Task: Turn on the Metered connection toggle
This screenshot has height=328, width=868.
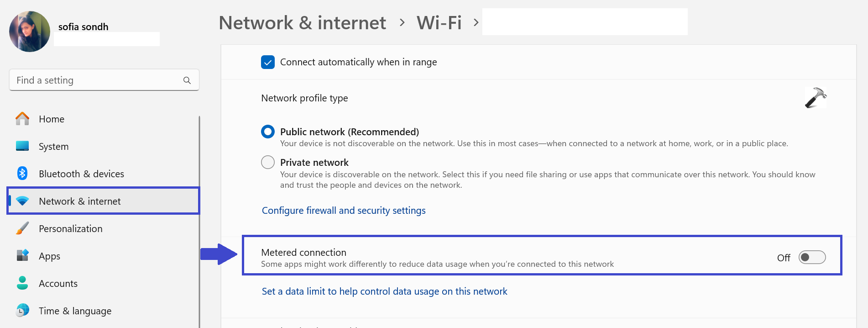Action: [812, 258]
